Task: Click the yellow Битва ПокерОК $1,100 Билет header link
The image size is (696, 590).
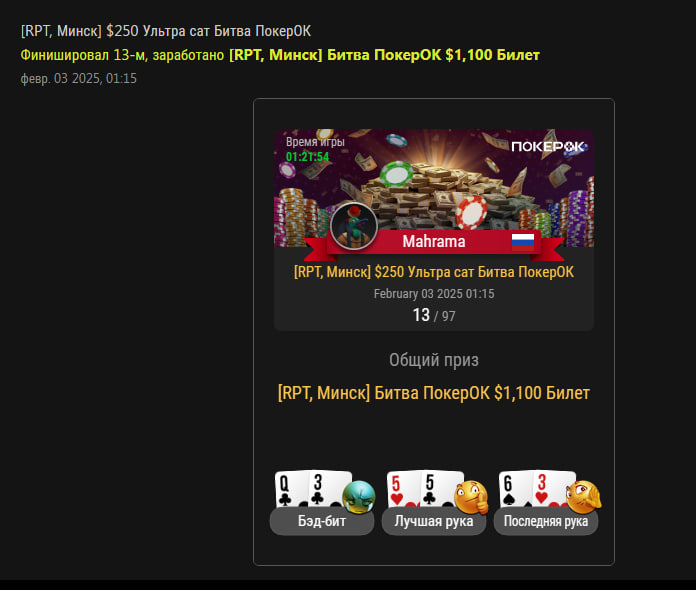Action: [x=384, y=55]
